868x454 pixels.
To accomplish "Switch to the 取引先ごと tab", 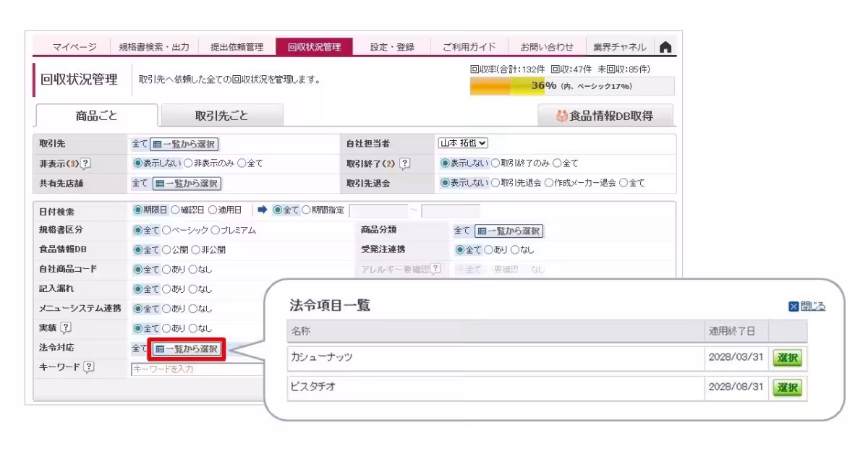I will 222,114.
